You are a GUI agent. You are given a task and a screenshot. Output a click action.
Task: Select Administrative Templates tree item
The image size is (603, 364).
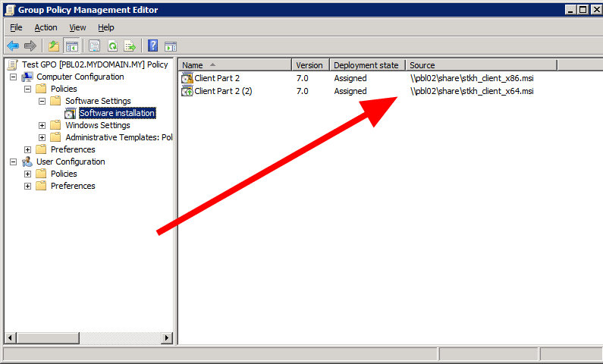[x=118, y=137]
